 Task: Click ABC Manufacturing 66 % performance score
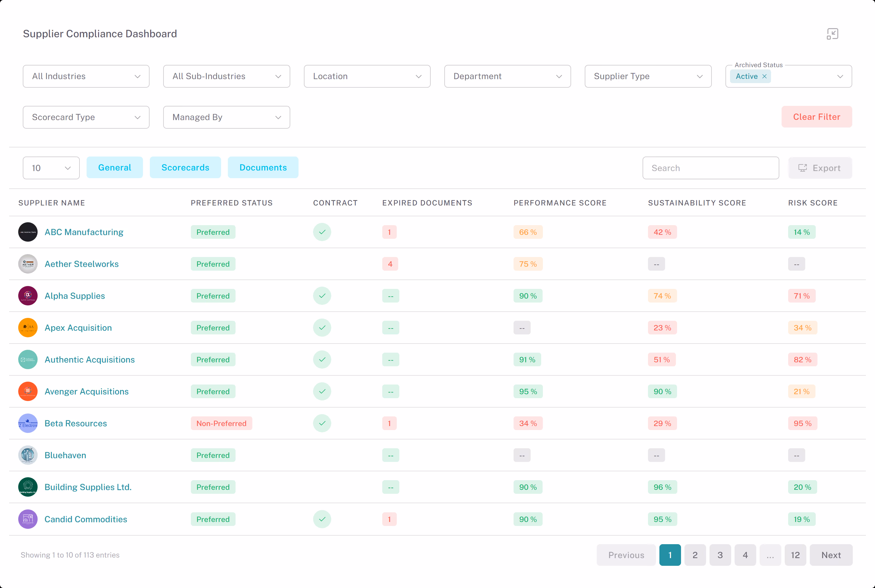click(528, 232)
